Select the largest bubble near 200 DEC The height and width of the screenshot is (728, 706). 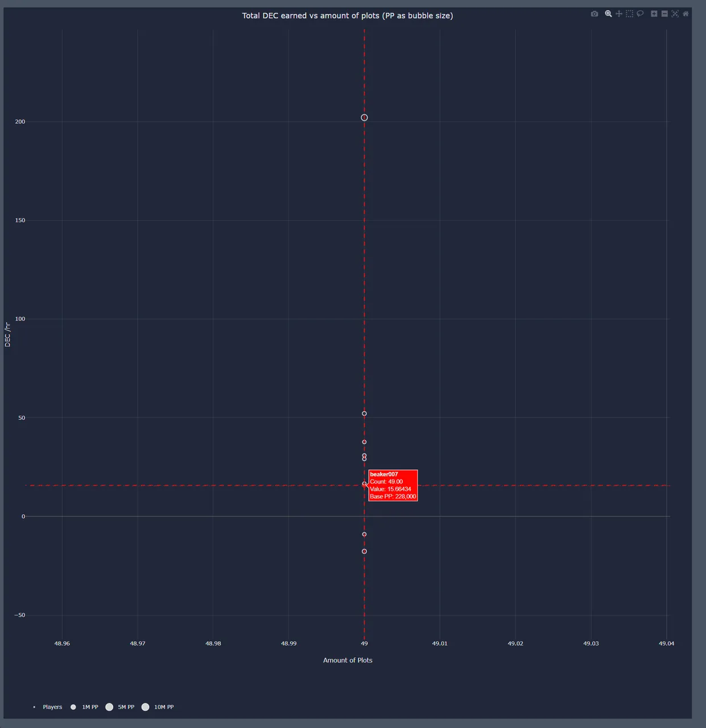pyautogui.click(x=364, y=118)
